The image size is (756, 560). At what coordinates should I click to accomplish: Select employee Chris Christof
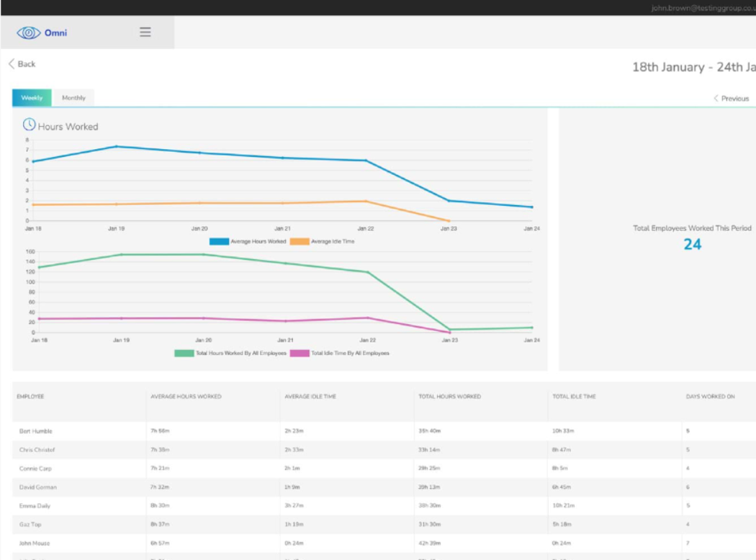[x=37, y=450]
